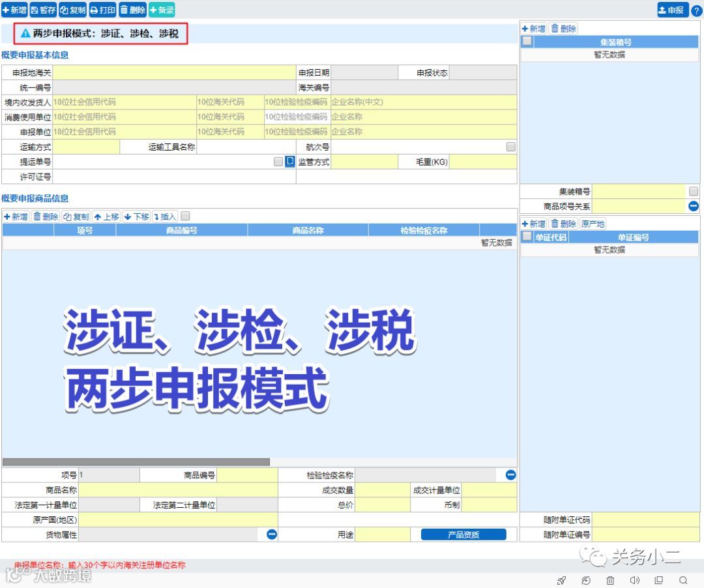Click 删除 in the 单证 panel
The image size is (704, 588).
[563, 224]
